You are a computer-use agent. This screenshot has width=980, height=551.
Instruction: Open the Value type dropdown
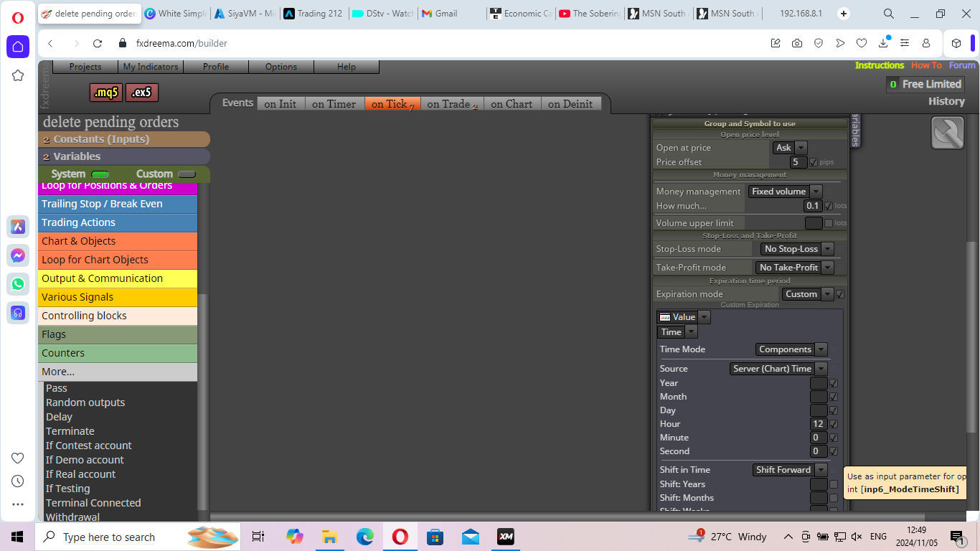pyautogui.click(x=684, y=317)
